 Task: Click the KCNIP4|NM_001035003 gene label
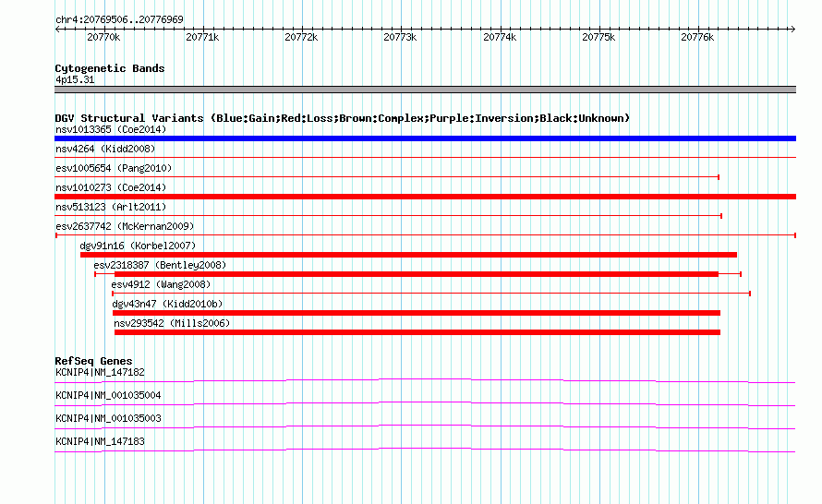pos(108,418)
